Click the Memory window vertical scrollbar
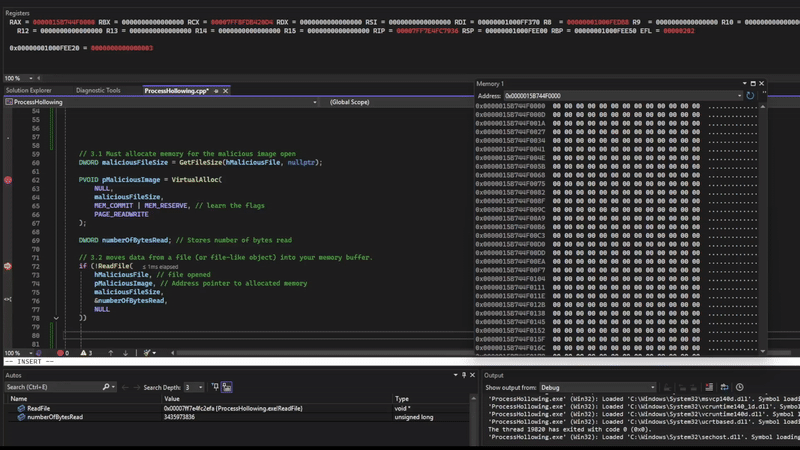Screen dimensions: 800x450 (763, 228)
